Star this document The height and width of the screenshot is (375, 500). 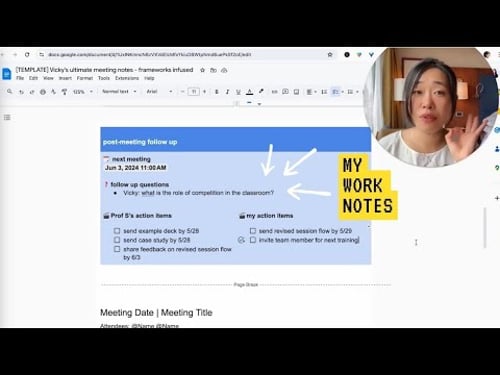tap(202, 70)
